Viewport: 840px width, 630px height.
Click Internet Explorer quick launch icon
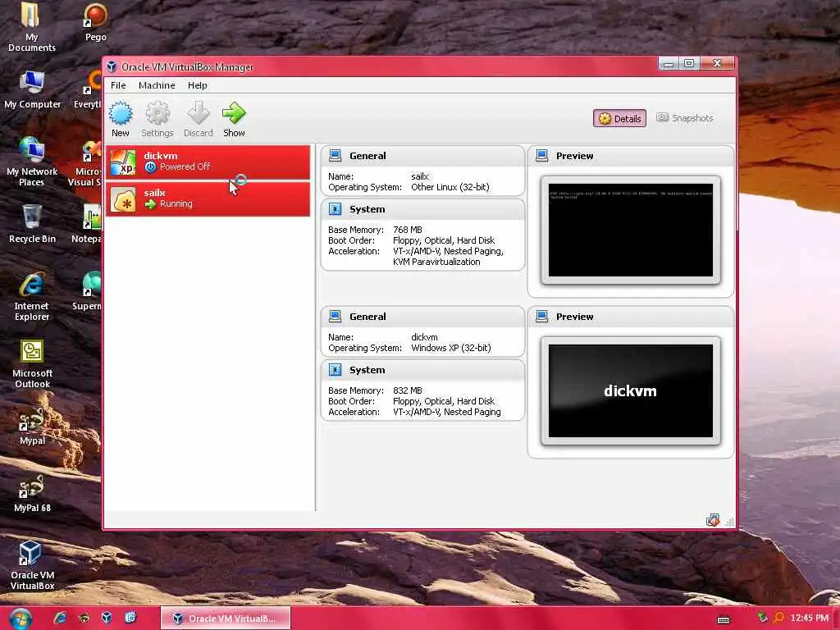pyautogui.click(x=60, y=618)
